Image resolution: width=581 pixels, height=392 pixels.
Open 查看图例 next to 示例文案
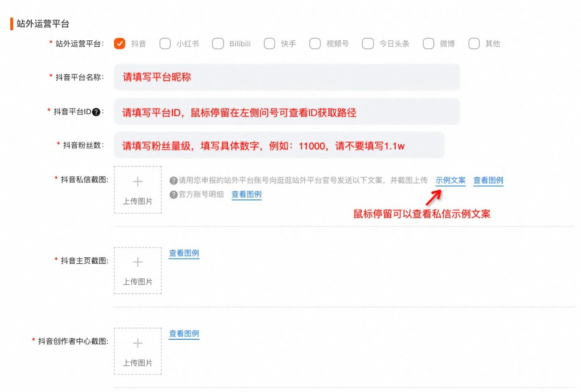point(488,180)
